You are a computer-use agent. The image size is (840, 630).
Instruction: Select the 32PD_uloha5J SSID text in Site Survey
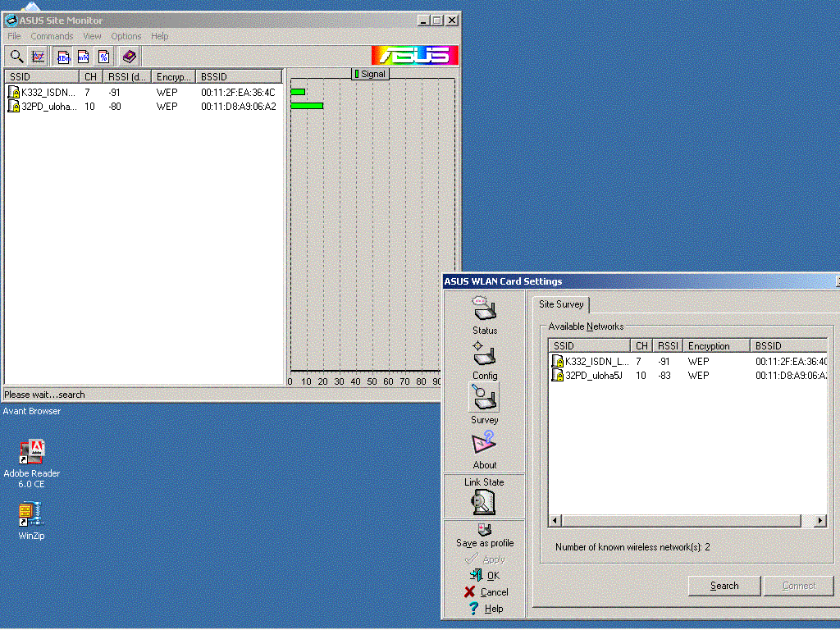point(594,375)
